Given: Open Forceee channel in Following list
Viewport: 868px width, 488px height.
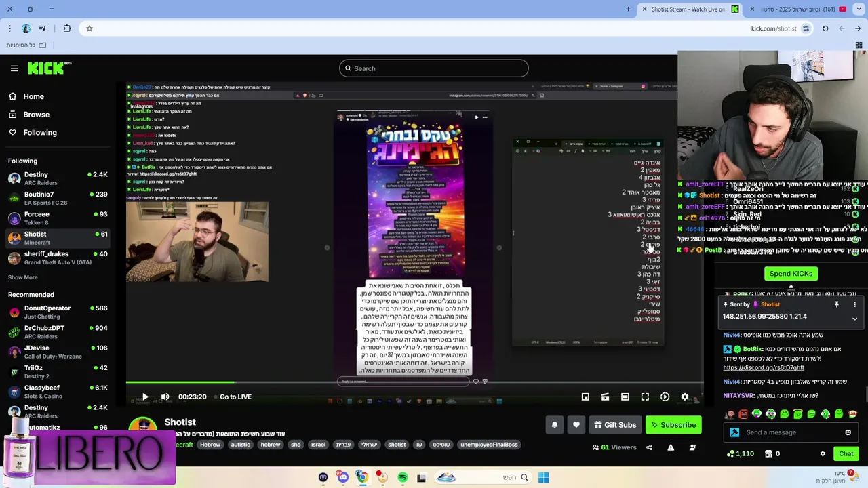Looking at the screenshot, I should (58, 218).
